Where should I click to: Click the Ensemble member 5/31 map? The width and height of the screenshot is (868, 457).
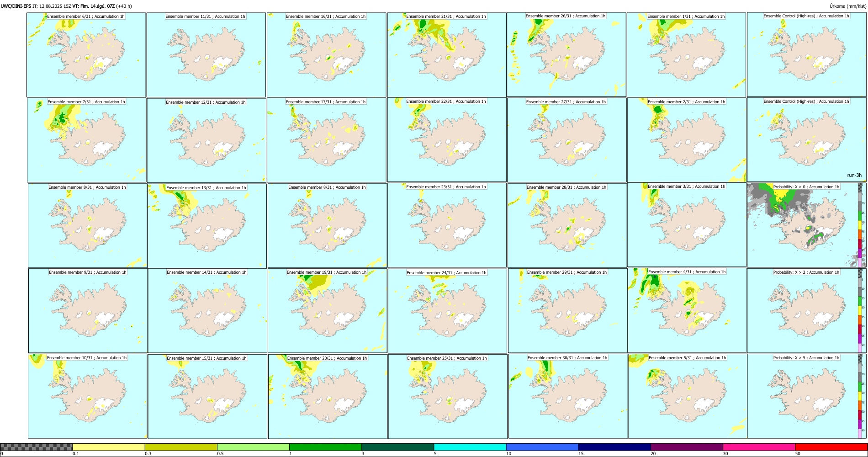[688, 396]
